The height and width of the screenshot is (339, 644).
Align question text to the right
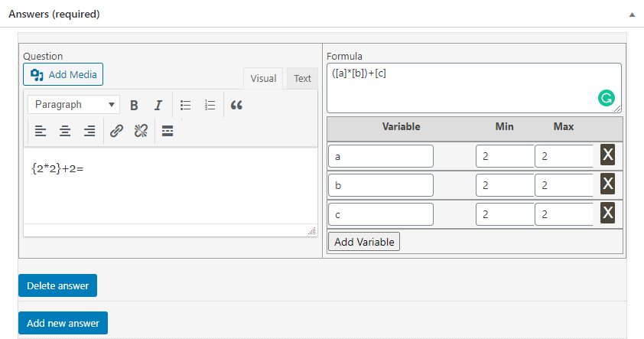point(89,131)
